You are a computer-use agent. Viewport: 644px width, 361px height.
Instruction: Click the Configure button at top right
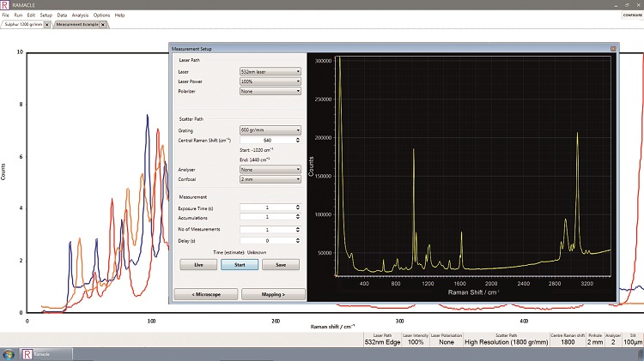(x=633, y=15)
